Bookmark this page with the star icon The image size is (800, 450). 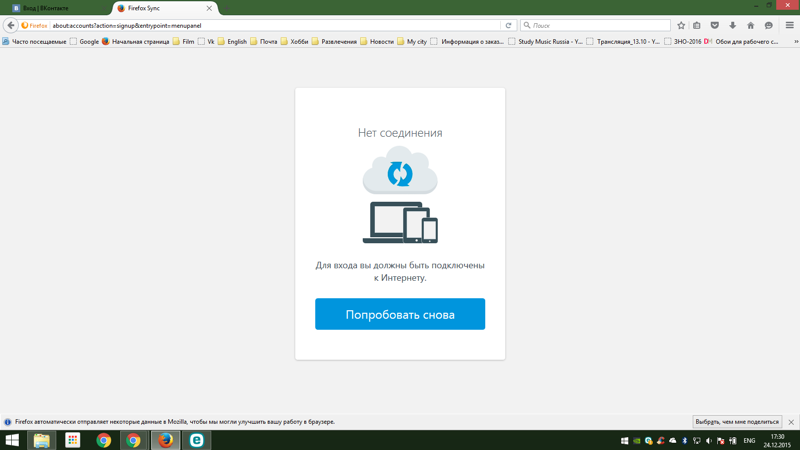681,25
